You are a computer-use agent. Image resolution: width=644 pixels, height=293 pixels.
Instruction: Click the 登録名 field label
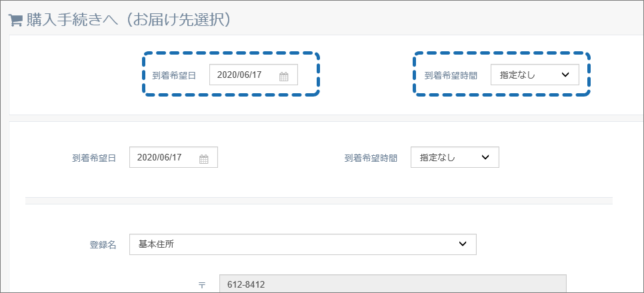[x=103, y=245]
